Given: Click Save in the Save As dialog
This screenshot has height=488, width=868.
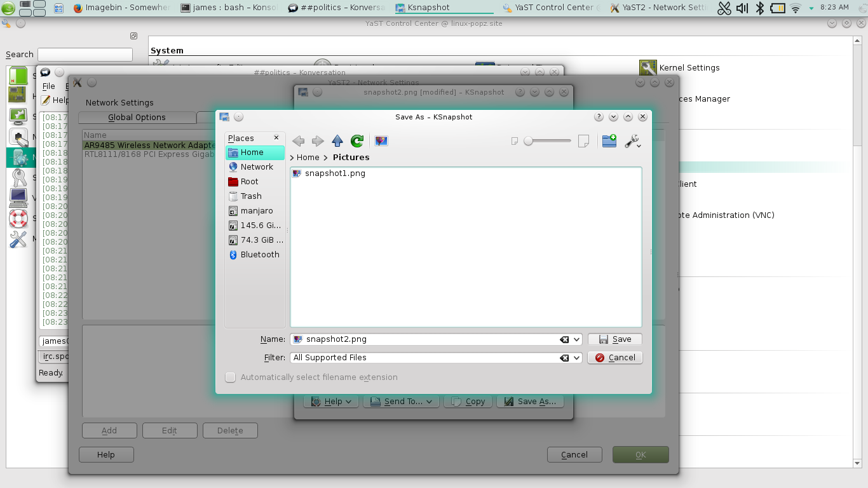Looking at the screenshot, I should 615,339.
